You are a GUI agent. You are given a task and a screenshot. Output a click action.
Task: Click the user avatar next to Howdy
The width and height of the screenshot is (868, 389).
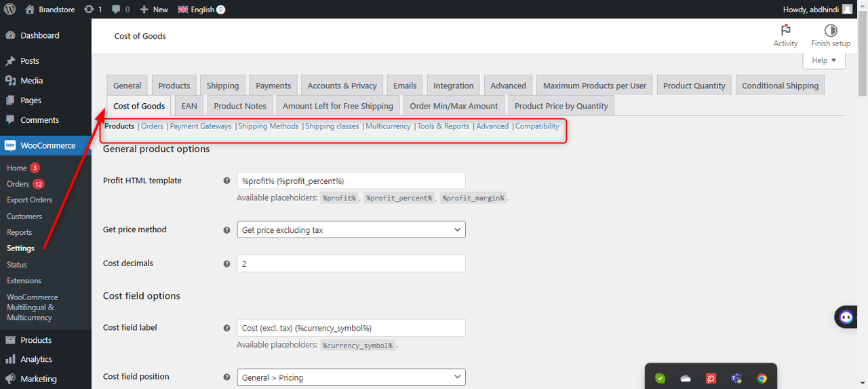click(848, 10)
